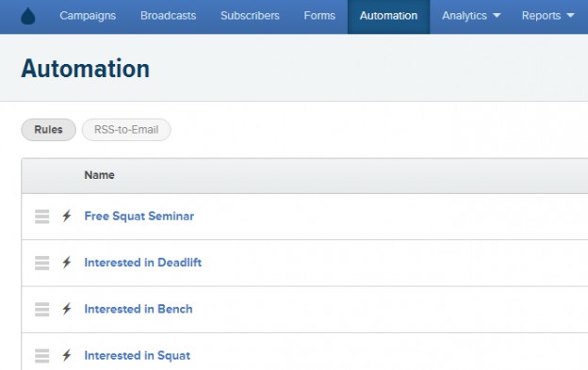588x370 pixels.
Task: Open the Free Squat Seminar rule
Action: click(139, 217)
